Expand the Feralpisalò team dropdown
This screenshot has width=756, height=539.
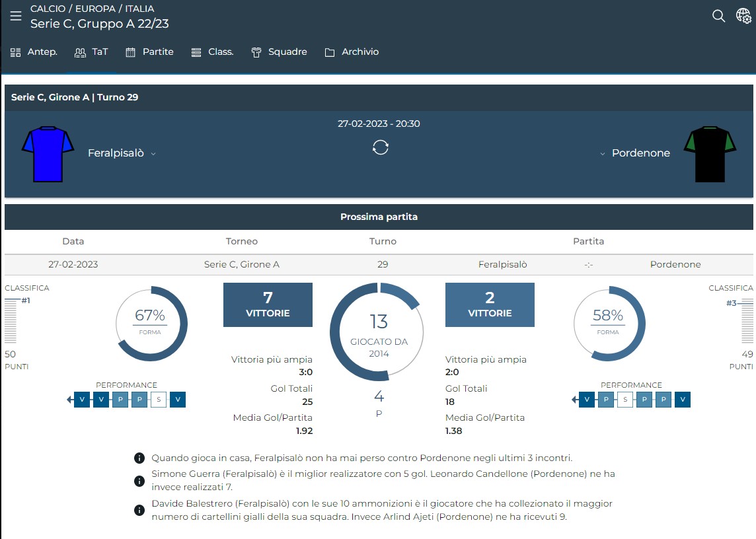click(153, 154)
